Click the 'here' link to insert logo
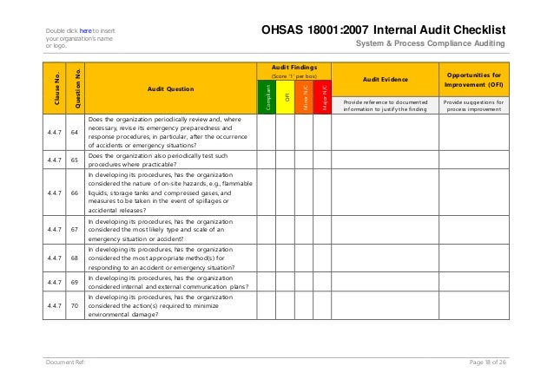554x392 pixels. click(85, 31)
